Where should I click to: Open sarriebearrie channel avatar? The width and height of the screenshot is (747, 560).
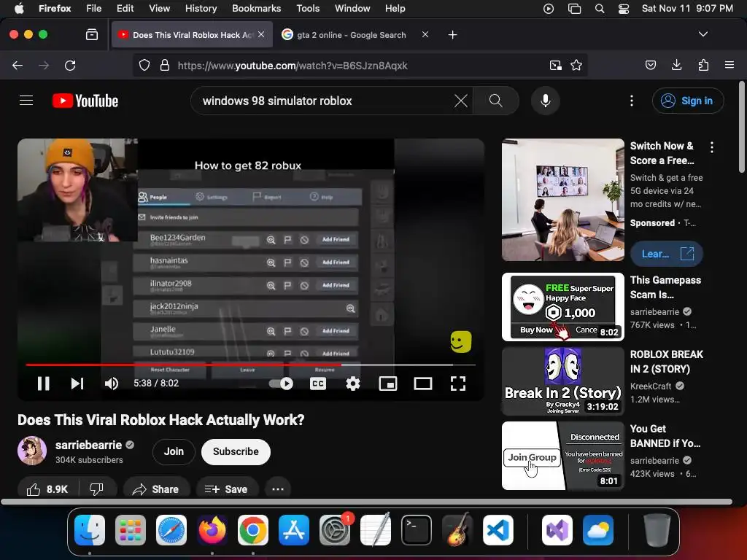[32, 451]
